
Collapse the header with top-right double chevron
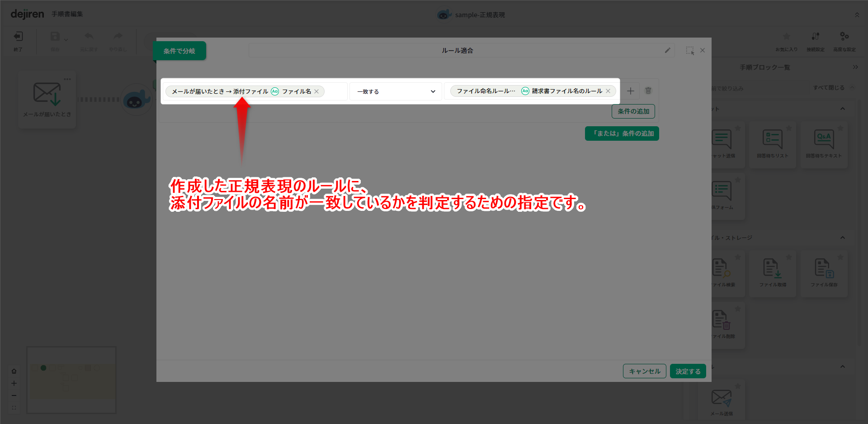[x=857, y=15]
